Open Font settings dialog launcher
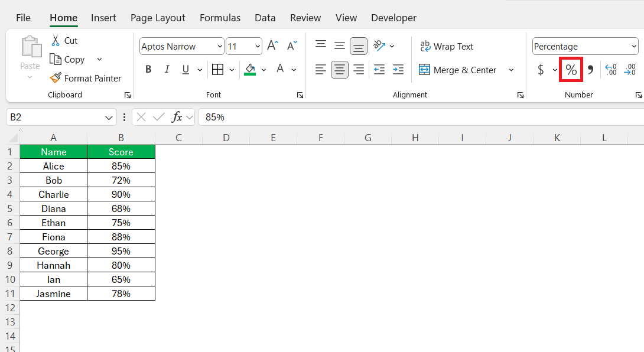Image resolution: width=644 pixels, height=352 pixels. pyautogui.click(x=300, y=95)
